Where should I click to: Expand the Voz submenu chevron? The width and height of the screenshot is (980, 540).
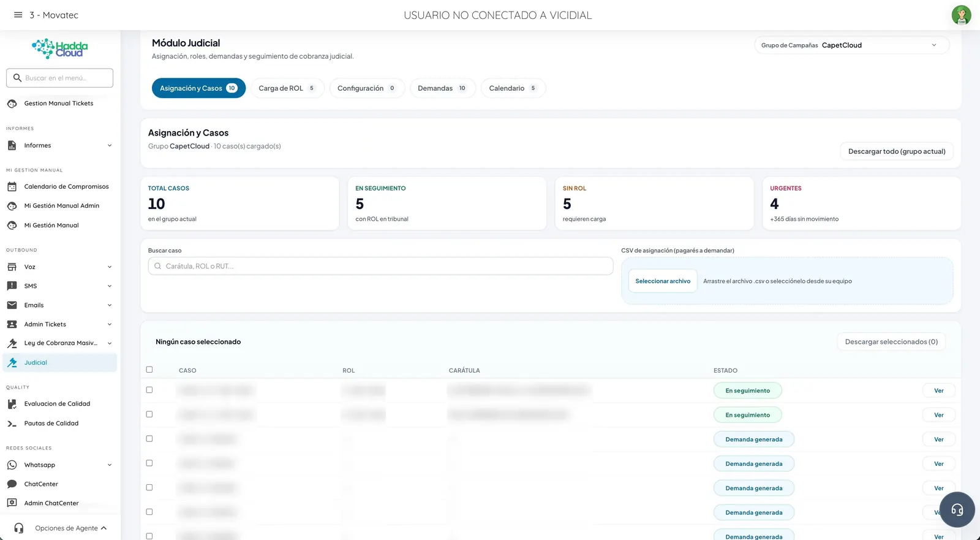(x=110, y=267)
